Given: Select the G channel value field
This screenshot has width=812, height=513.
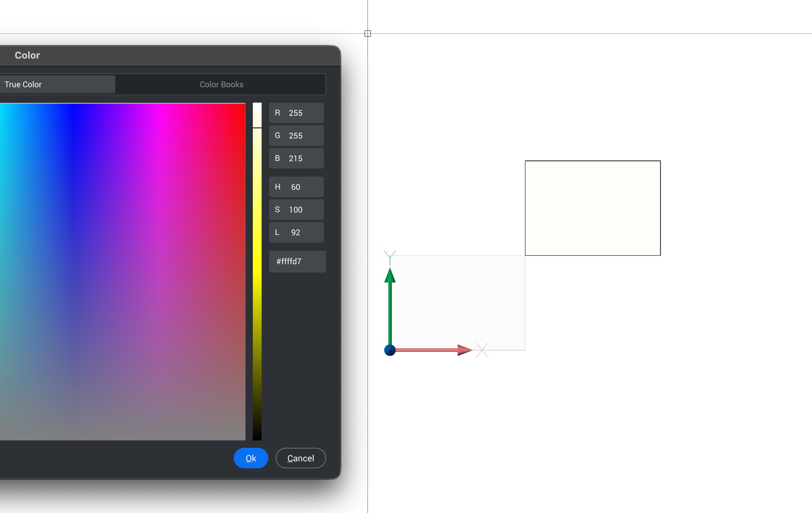Looking at the screenshot, I should (x=296, y=136).
